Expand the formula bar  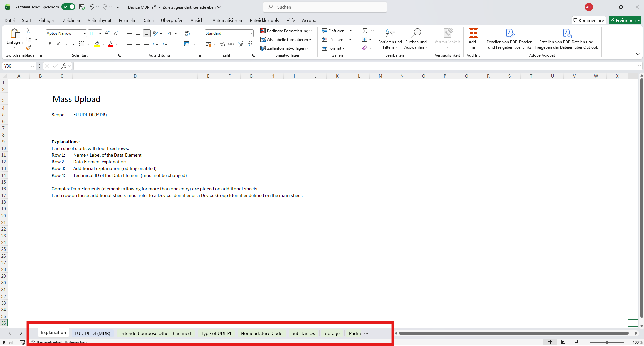coord(639,66)
